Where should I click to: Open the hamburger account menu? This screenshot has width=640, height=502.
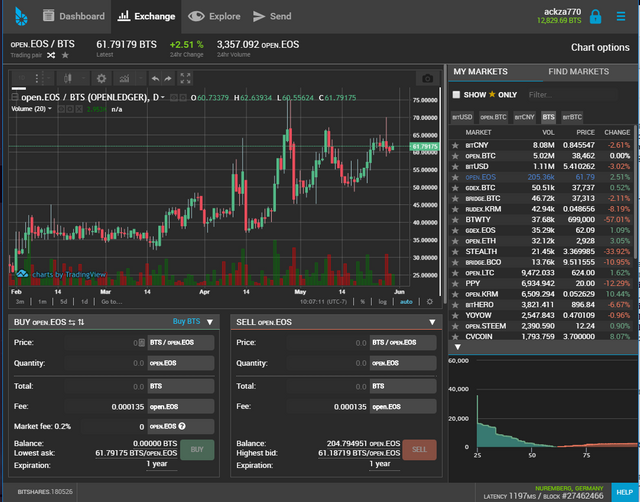click(621, 16)
